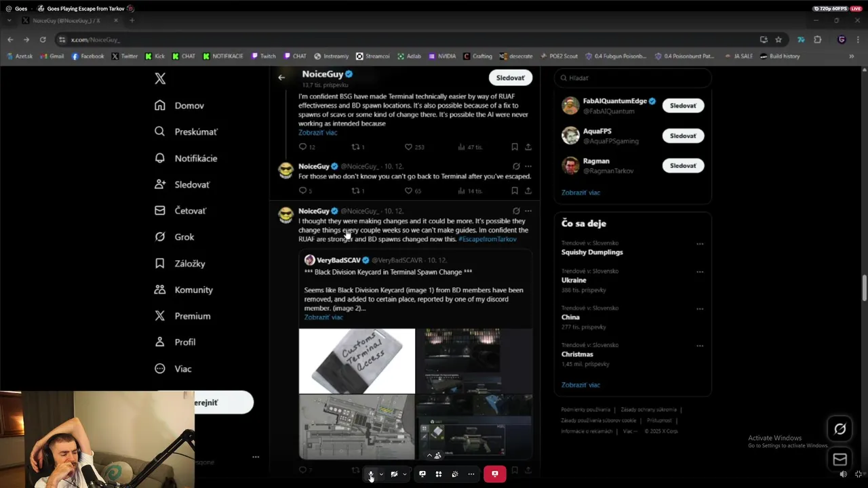The height and width of the screenshot is (488, 868).
Task: Open more menu on the 'I thought they were making' post
Action: pyautogui.click(x=528, y=211)
